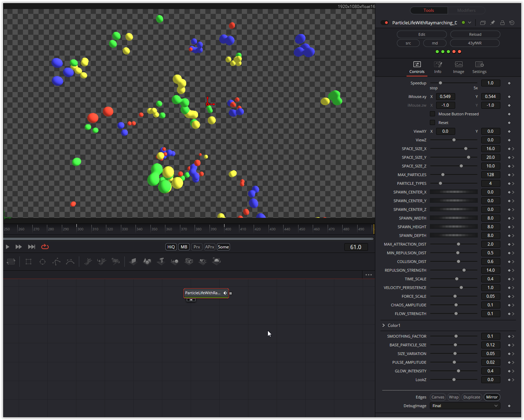Image resolution: width=524 pixels, height=420 pixels.
Task: Expand SPACE_SIZE_X keyframe arrow
Action: click(513, 149)
